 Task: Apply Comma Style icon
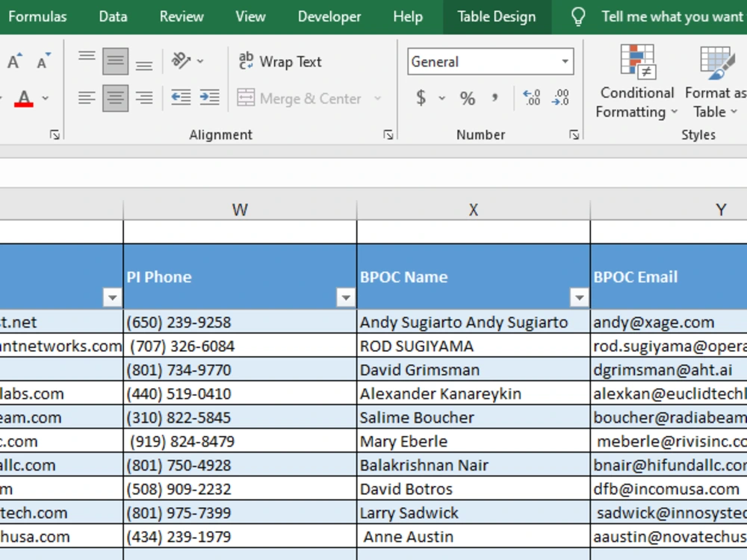[x=495, y=98]
